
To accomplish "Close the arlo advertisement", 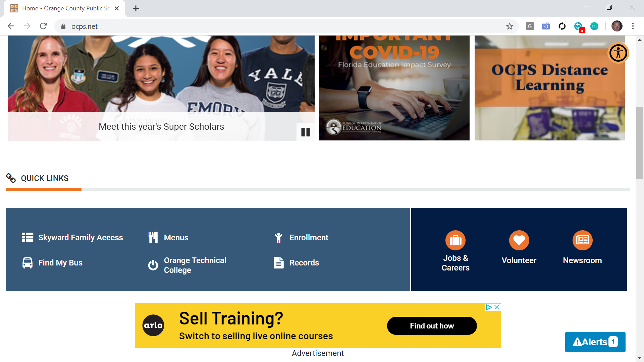I will point(497,307).
